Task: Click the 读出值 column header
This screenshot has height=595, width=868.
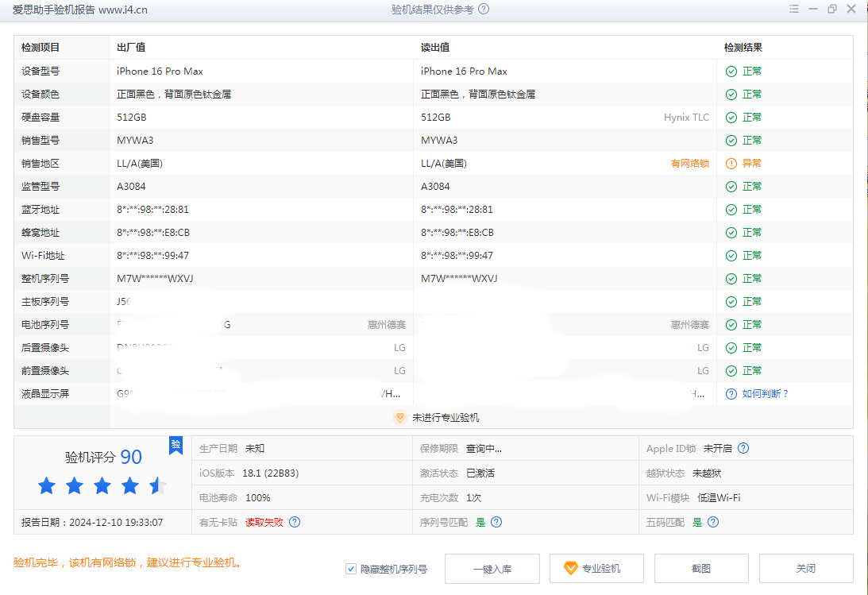Action: [x=435, y=48]
